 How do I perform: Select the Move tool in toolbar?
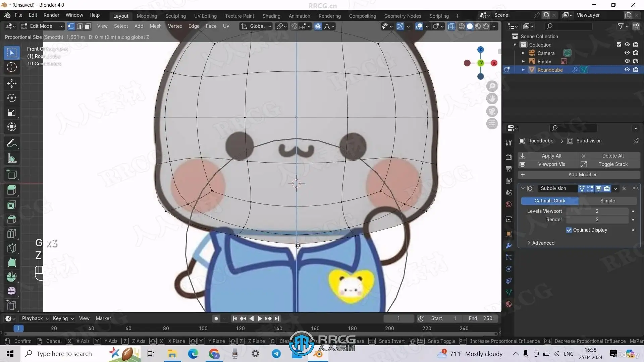[x=12, y=83]
